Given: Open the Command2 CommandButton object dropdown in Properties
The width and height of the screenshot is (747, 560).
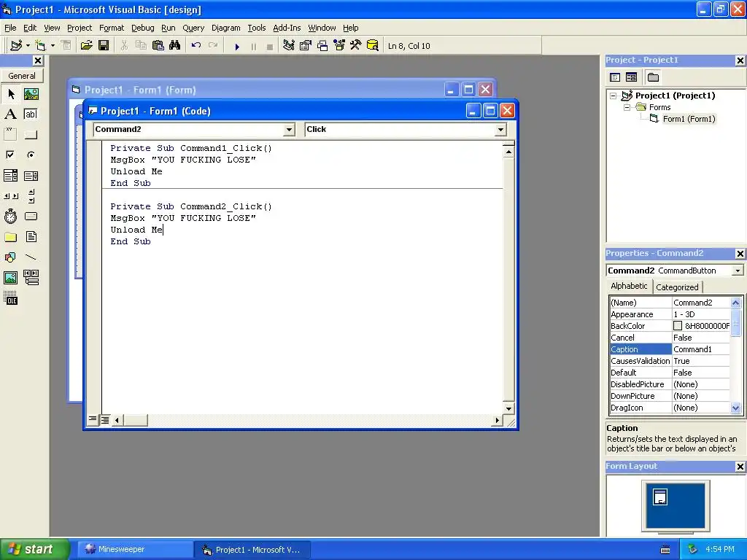Looking at the screenshot, I should (738, 271).
